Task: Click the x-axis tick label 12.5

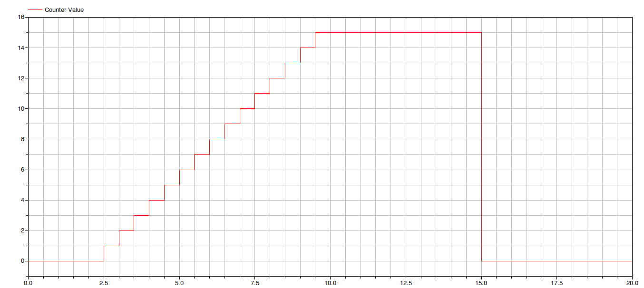Action: tap(406, 283)
